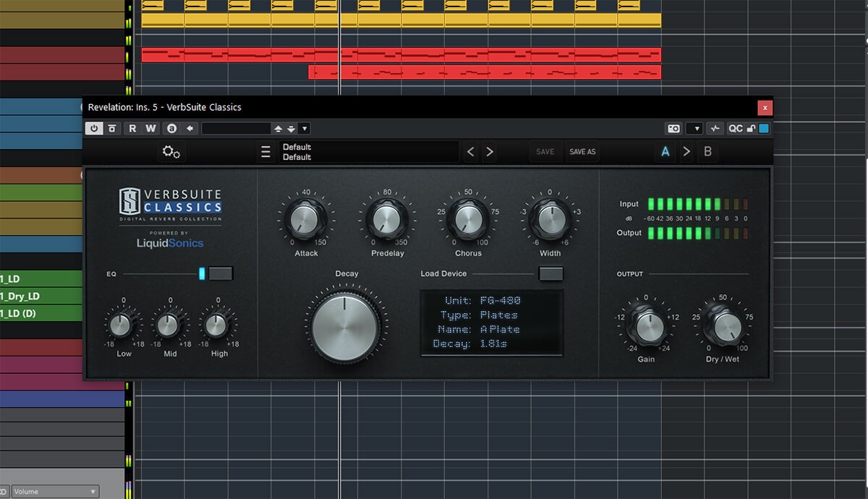Click the large Decay knob
The width and height of the screenshot is (868, 499).
(x=346, y=326)
